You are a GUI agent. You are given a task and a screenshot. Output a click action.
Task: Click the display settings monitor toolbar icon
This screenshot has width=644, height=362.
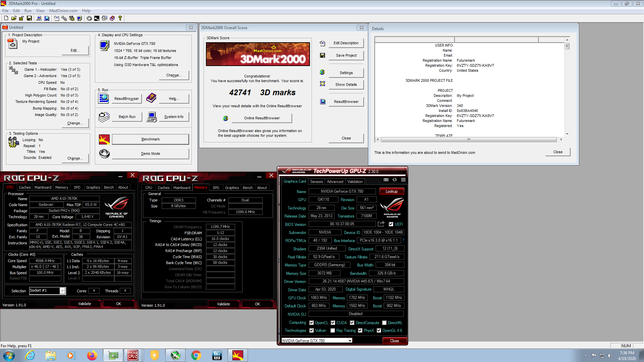(79, 18)
